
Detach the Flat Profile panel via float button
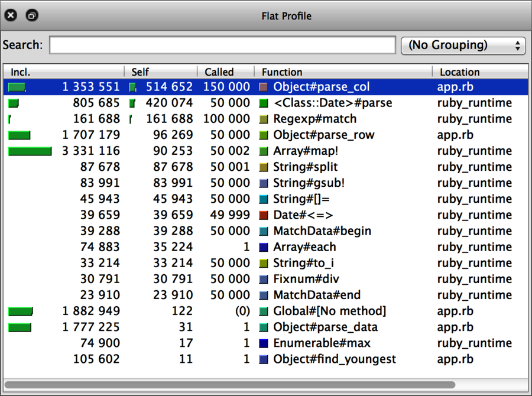pyautogui.click(x=32, y=15)
